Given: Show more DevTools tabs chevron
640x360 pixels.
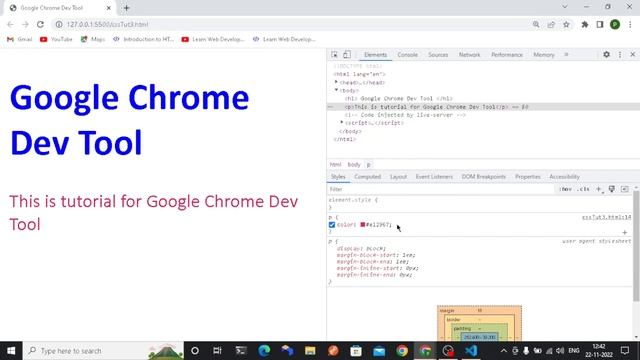Looking at the screenshot, I should coord(566,55).
